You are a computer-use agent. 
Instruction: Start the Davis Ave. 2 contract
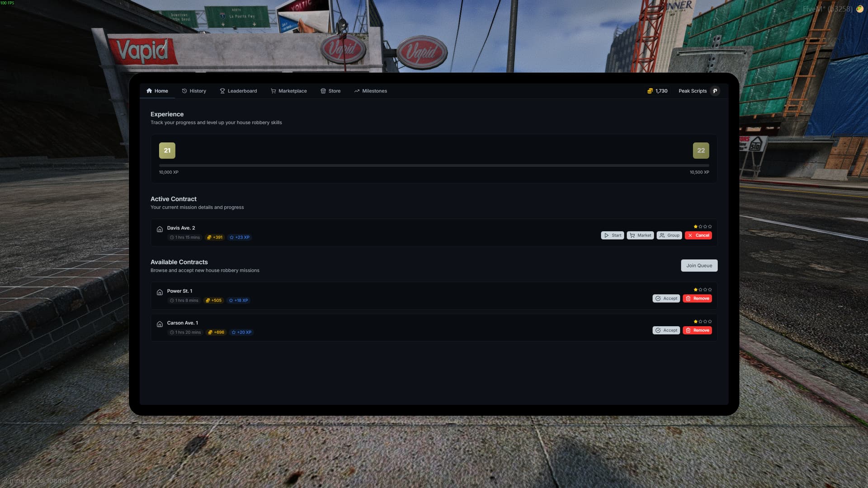coord(613,235)
